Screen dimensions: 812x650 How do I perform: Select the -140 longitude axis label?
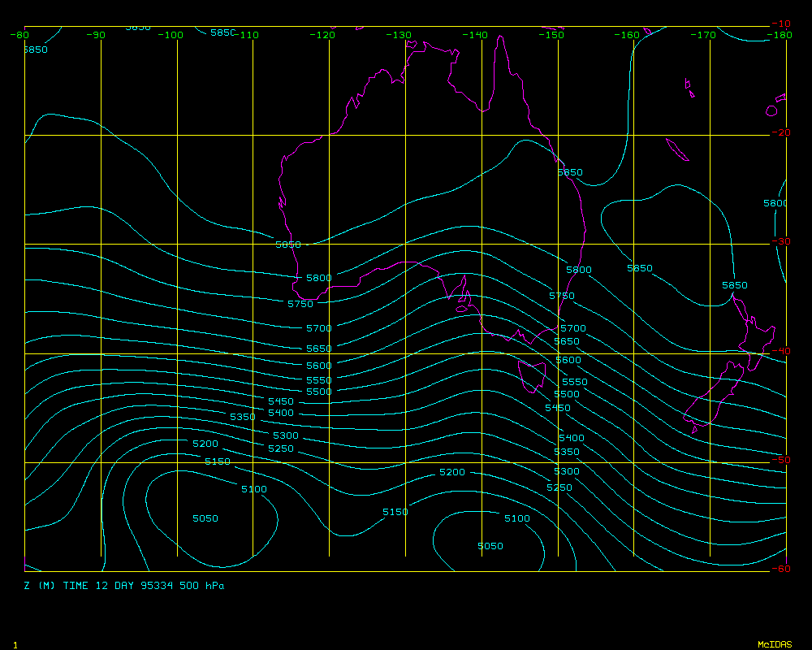tap(475, 35)
